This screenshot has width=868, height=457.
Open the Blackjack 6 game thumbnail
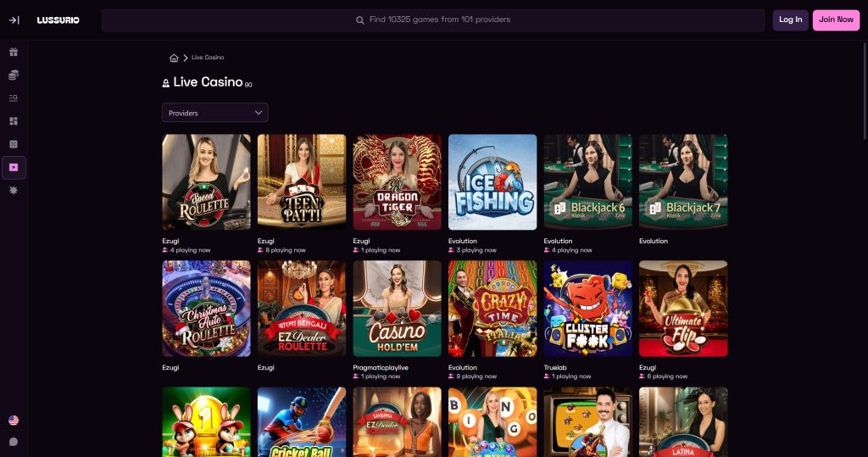pos(588,181)
